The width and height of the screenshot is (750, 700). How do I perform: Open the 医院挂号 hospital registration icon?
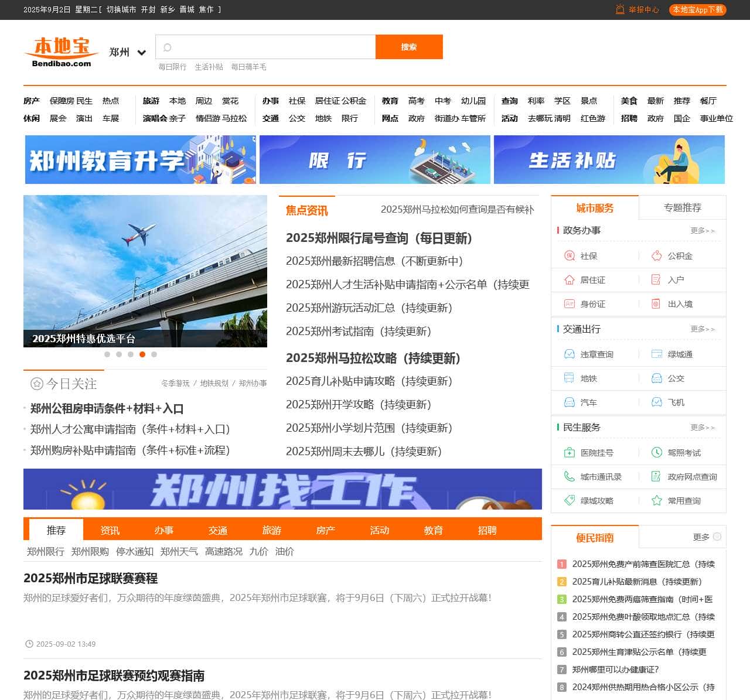(x=569, y=453)
